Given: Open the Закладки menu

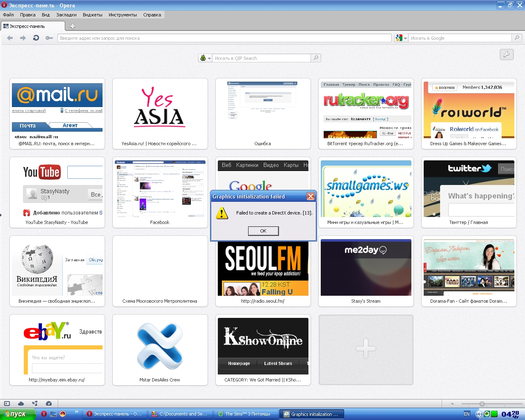Looking at the screenshot, I should click(66, 15).
